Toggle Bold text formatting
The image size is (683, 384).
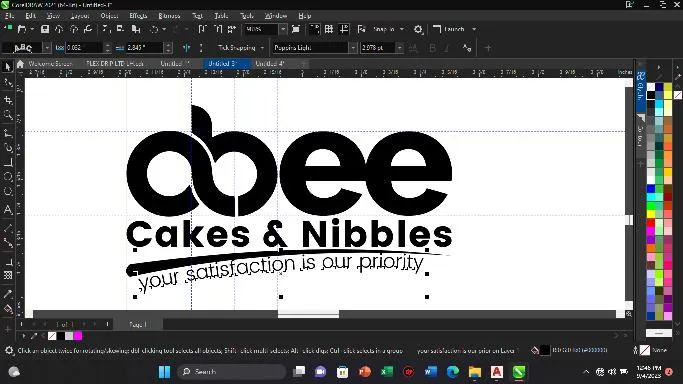[432, 48]
